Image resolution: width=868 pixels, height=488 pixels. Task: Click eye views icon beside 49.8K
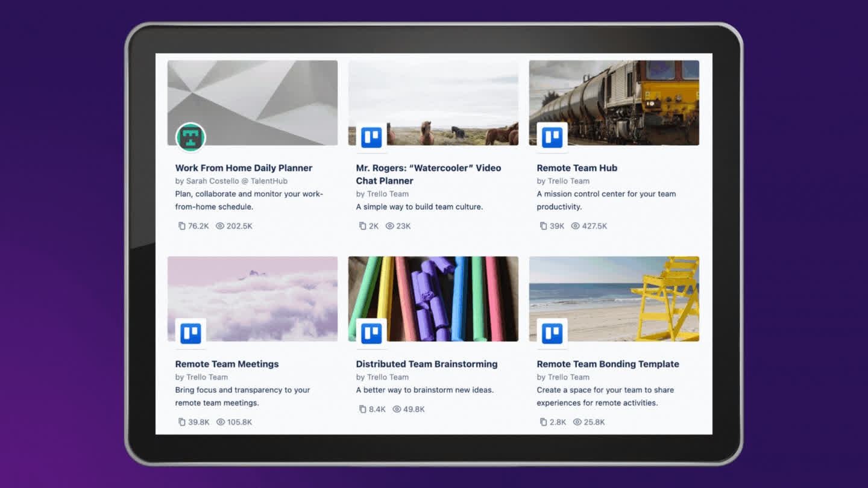pyautogui.click(x=397, y=409)
